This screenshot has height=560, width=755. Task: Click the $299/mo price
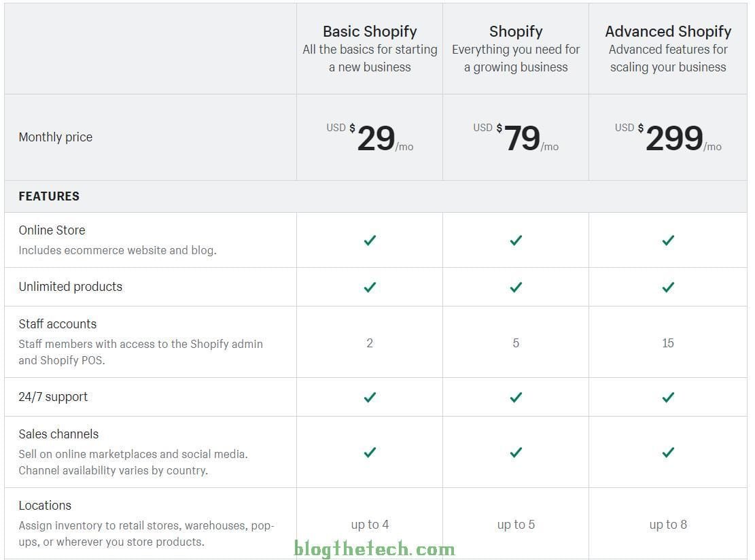pyautogui.click(x=673, y=138)
